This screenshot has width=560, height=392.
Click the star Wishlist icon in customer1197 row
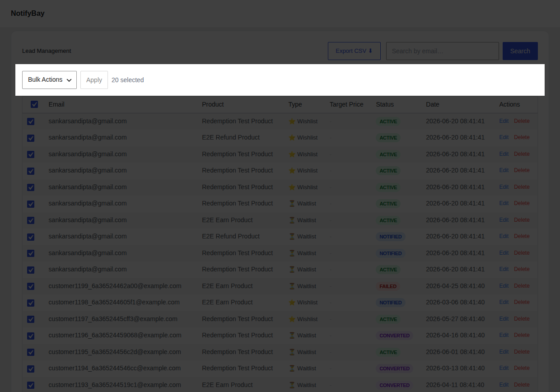point(292,319)
